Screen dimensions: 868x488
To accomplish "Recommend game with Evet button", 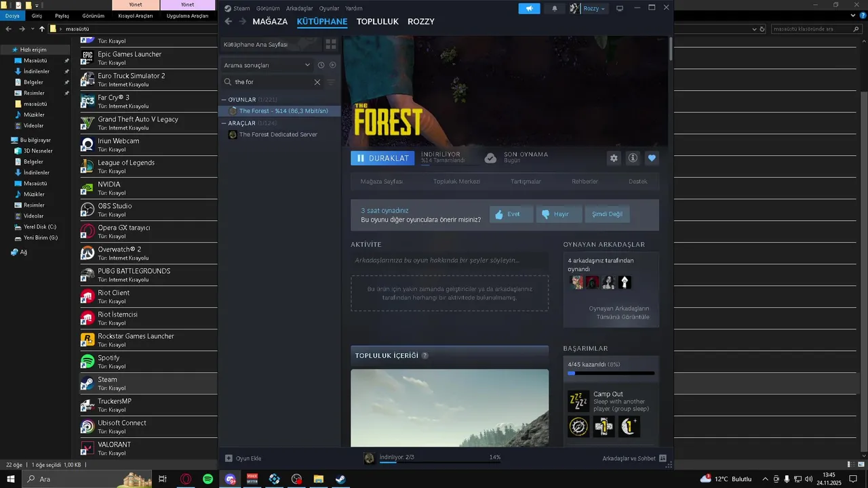I will (511, 214).
